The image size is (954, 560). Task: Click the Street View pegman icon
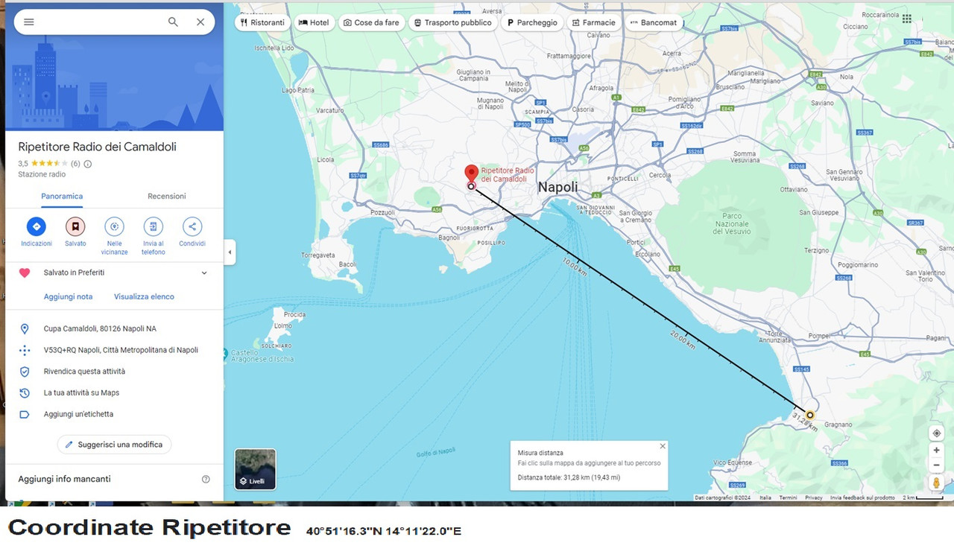click(937, 483)
